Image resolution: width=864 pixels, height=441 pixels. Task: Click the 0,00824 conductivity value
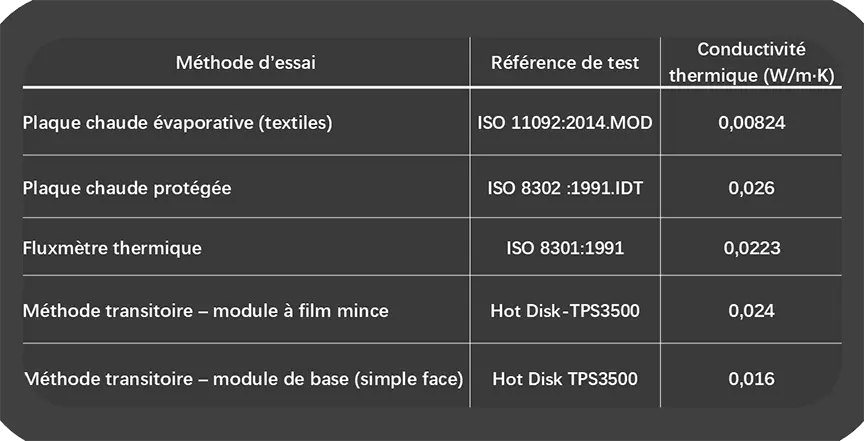(752, 124)
